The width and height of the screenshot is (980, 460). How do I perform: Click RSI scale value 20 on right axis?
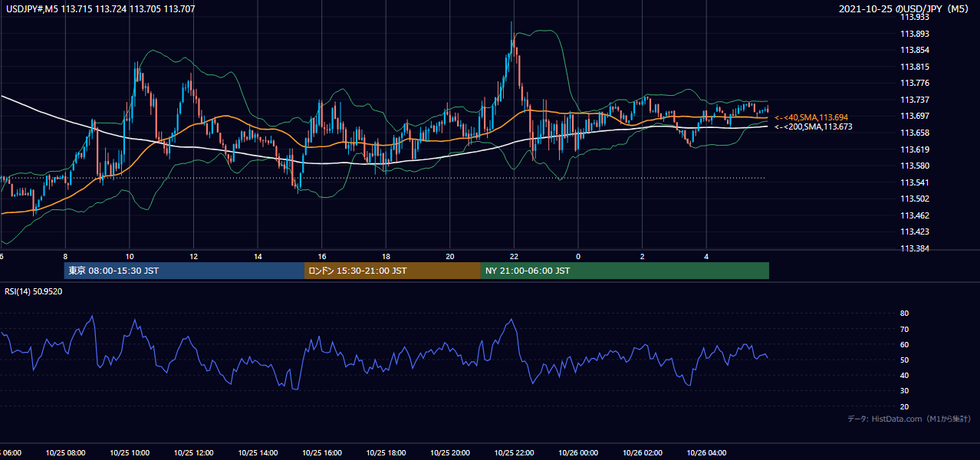(904, 406)
